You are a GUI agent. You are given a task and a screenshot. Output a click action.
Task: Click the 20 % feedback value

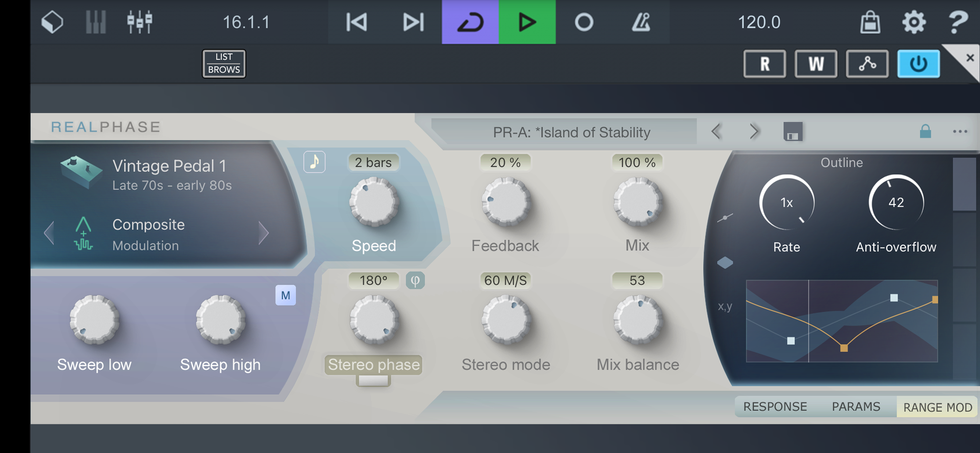coord(505,163)
